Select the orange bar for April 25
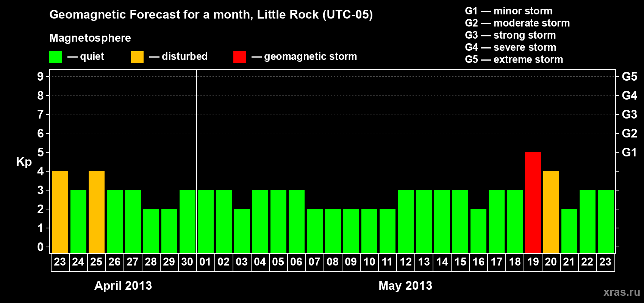This screenshot has width=644, height=303. point(97,212)
